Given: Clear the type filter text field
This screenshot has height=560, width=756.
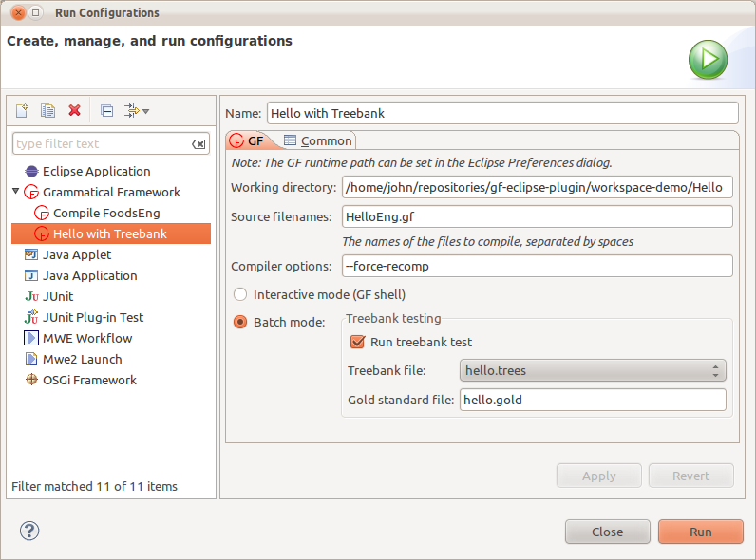Looking at the screenshot, I should pyautogui.click(x=198, y=144).
